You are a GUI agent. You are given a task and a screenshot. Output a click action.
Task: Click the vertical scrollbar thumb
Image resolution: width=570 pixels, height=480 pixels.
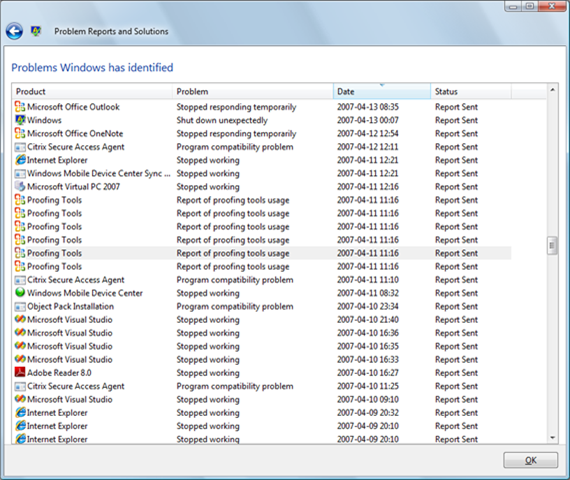pos(552,246)
